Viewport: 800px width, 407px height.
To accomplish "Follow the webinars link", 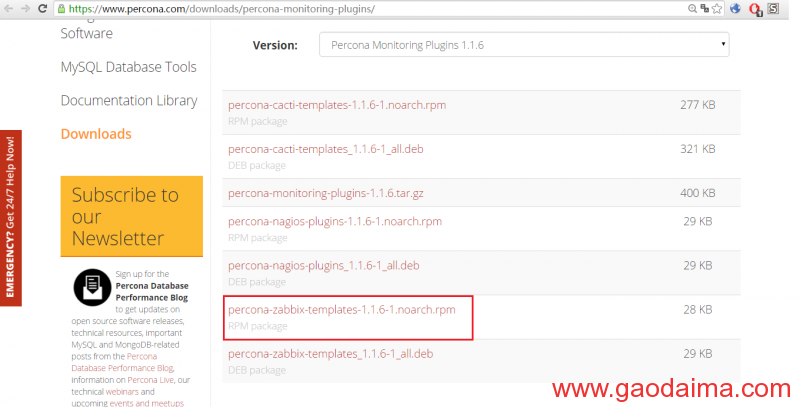I will coord(122,392).
